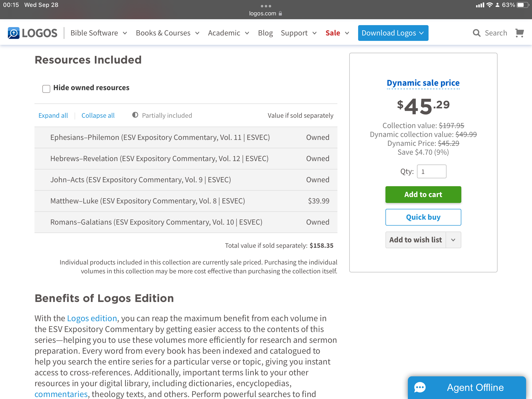
Task: Expand the wish list options arrow
Action: click(453, 240)
